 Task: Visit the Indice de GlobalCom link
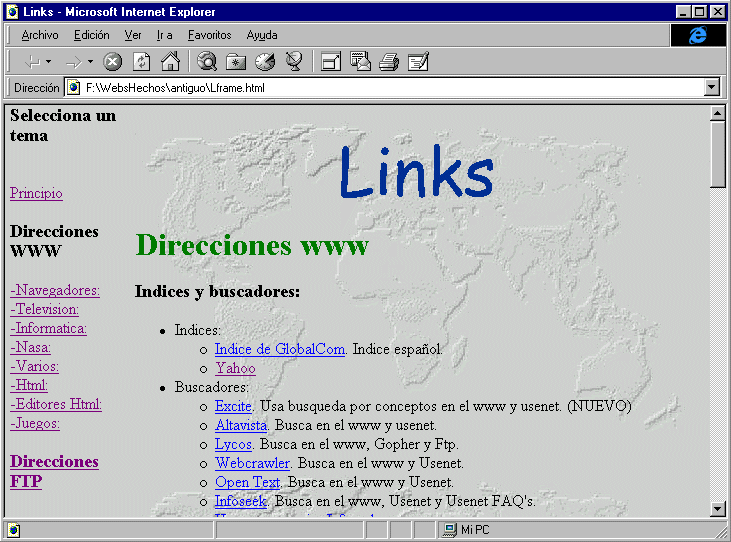[x=280, y=349]
